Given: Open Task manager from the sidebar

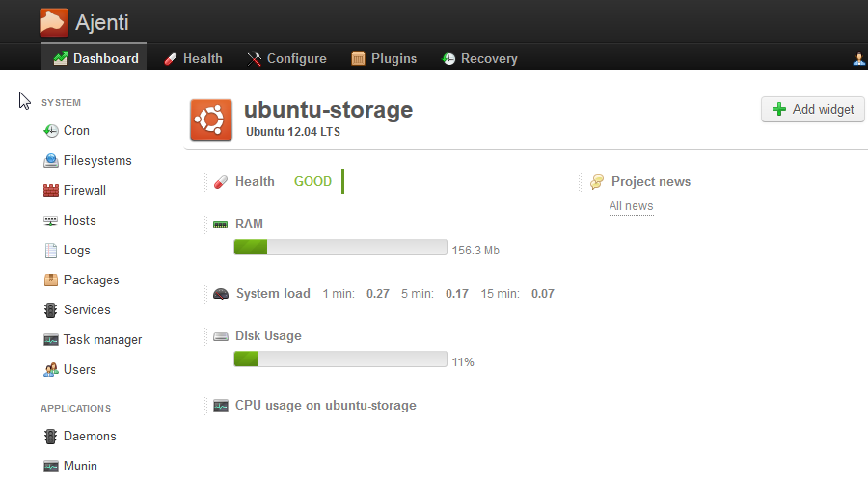Looking at the screenshot, I should [x=93, y=339].
